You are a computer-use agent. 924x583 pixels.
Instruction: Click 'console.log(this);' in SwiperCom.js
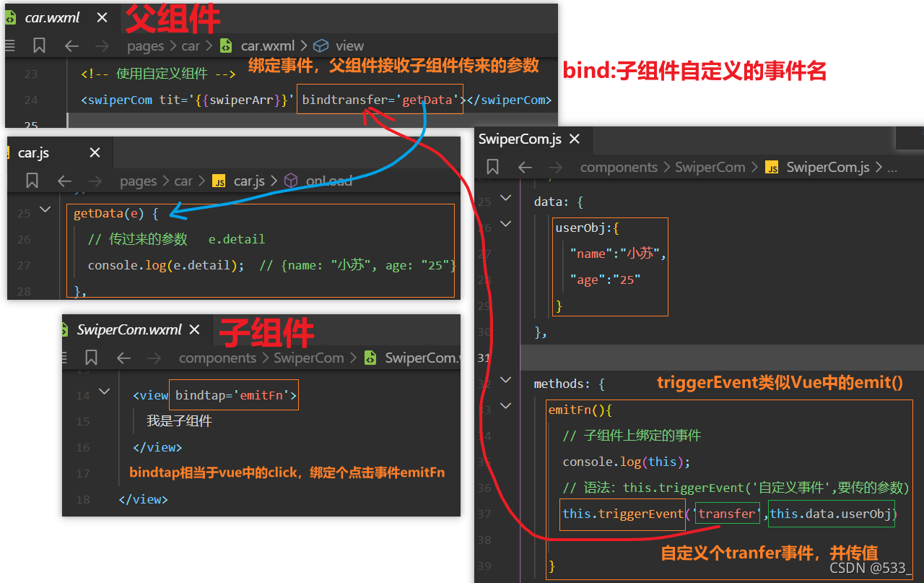627,462
